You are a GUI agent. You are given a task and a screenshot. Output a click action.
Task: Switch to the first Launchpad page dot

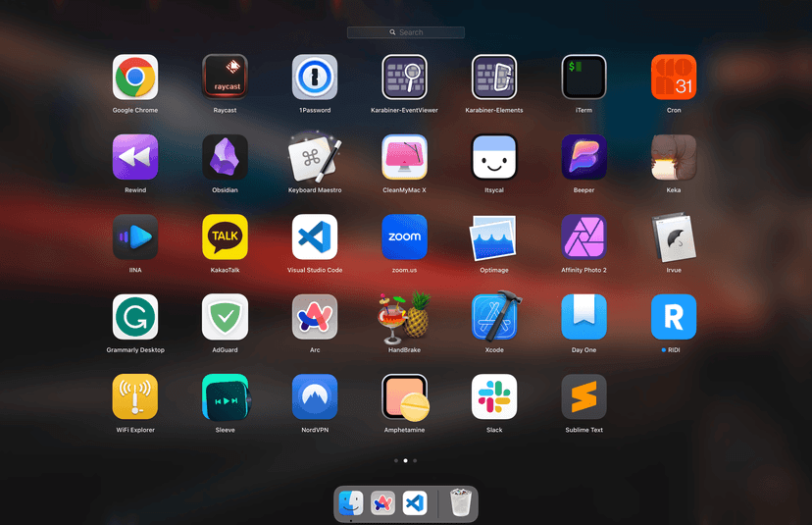(396, 460)
